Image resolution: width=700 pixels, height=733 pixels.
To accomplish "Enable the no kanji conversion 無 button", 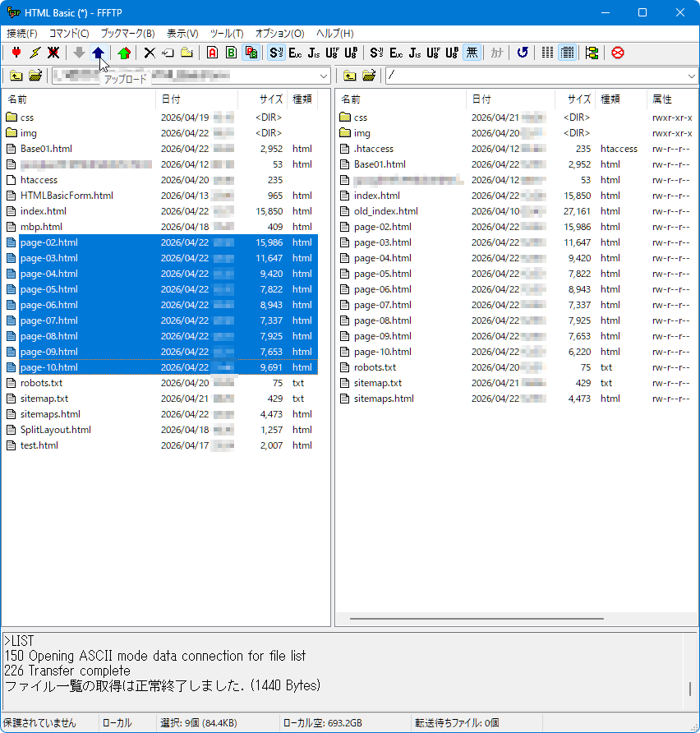I will (472, 53).
